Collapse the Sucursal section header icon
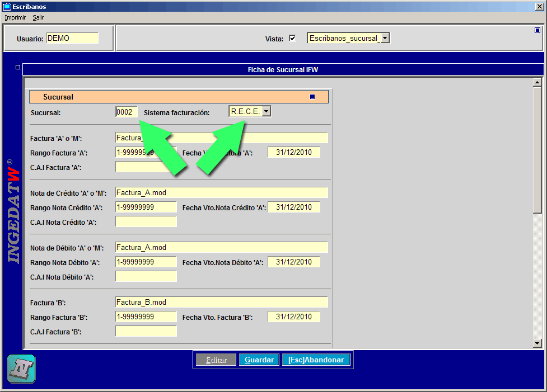Screen dimensions: 547x392 click(x=312, y=97)
